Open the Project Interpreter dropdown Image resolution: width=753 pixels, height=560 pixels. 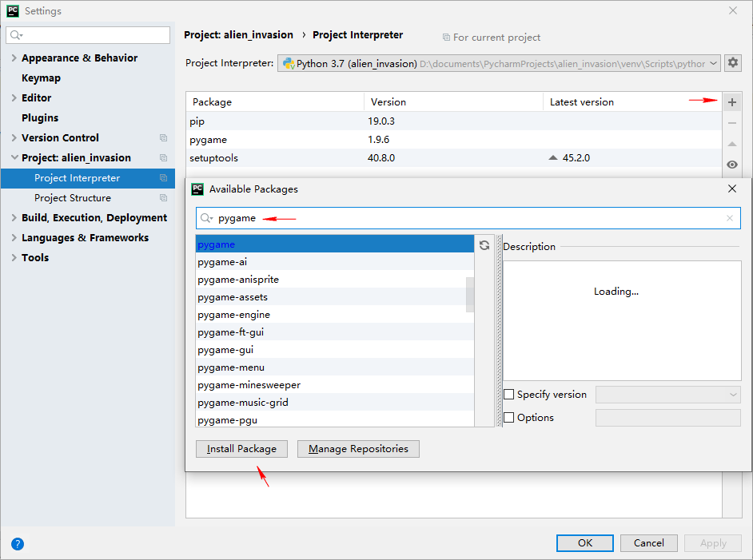[x=499, y=63]
